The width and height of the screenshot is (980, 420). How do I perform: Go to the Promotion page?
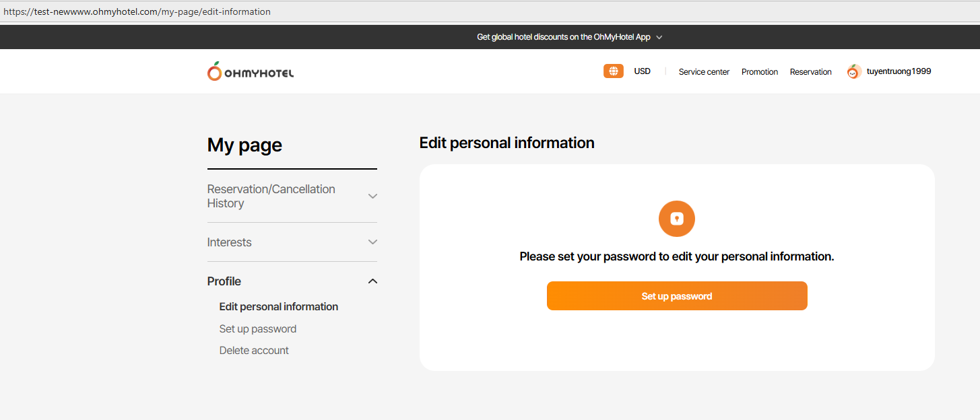759,72
